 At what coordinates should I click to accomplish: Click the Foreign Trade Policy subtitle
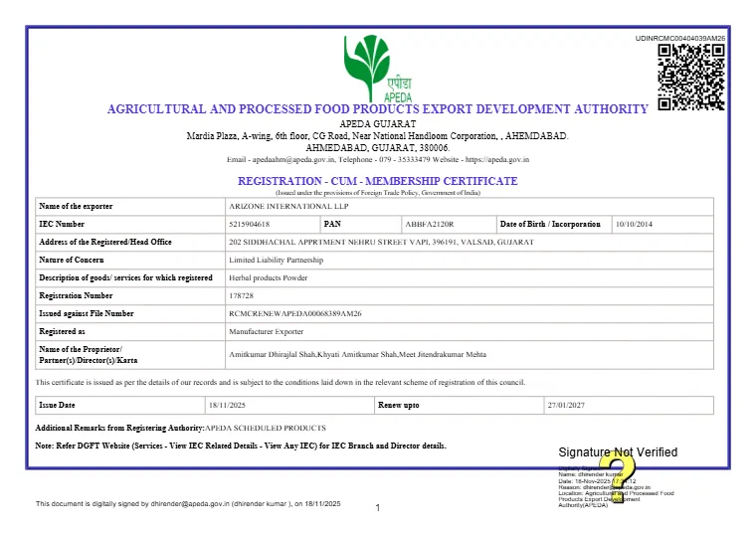coord(378,193)
